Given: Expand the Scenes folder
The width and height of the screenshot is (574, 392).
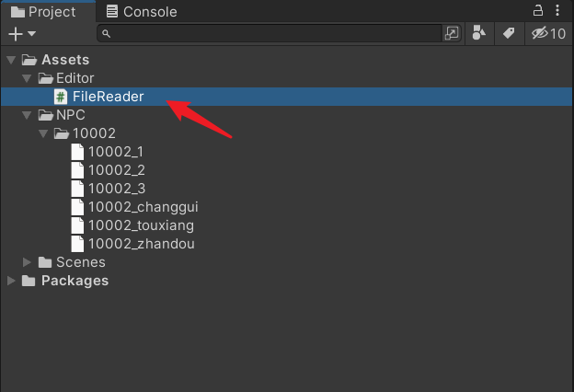Looking at the screenshot, I should [x=27, y=262].
